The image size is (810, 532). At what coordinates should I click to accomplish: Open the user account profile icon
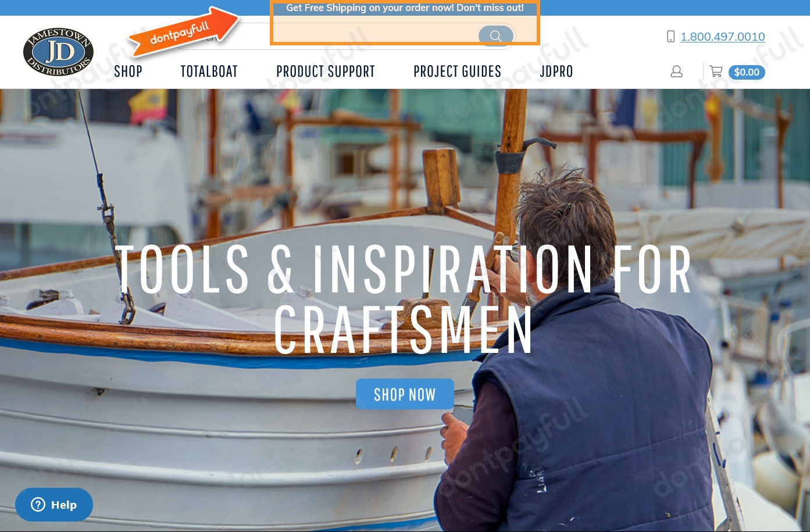[676, 72]
